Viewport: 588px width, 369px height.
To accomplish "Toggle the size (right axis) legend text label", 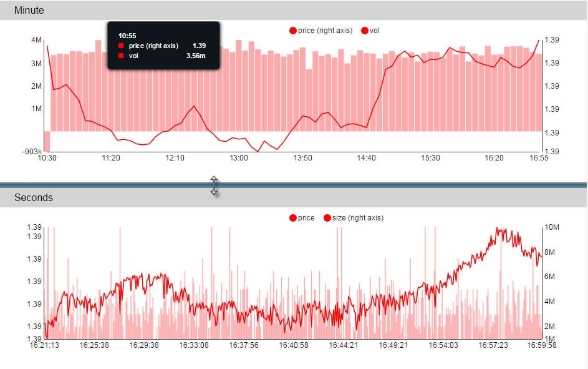I will [357, 218].
